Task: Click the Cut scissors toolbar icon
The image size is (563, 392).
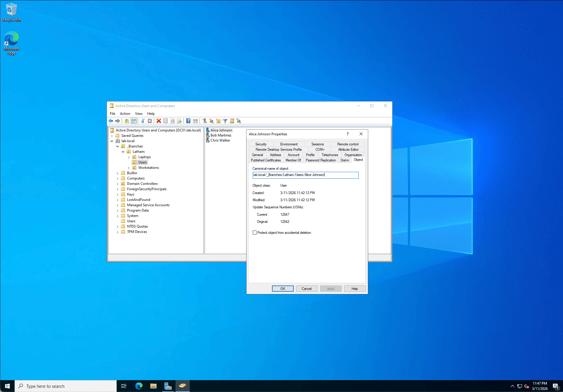Action: coord(143,121)
